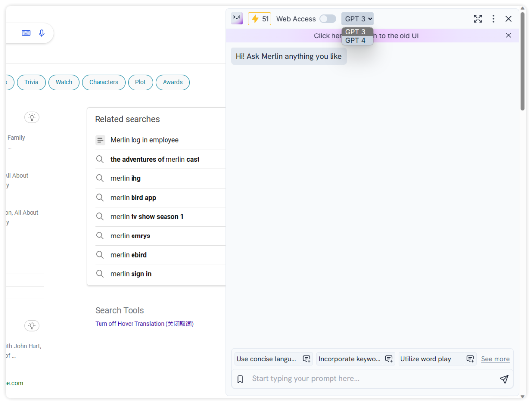Select the Awards filter chip
This screenshot has width=532, height=404.
(172, 82)
